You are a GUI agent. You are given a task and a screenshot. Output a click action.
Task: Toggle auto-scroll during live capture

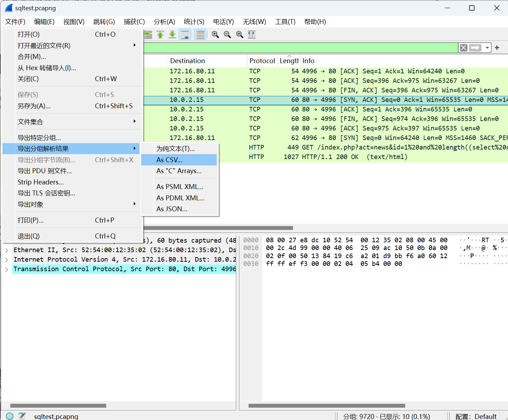pos(185,35)
